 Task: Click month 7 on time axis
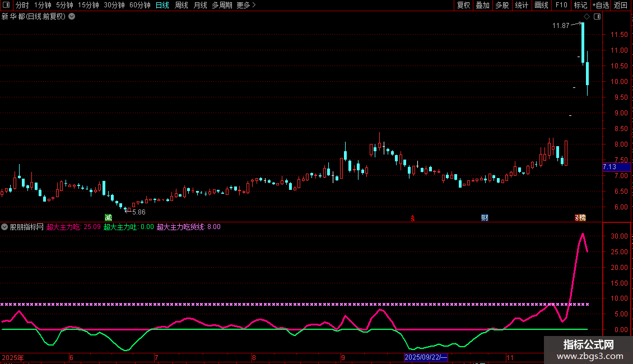[156, 357]
